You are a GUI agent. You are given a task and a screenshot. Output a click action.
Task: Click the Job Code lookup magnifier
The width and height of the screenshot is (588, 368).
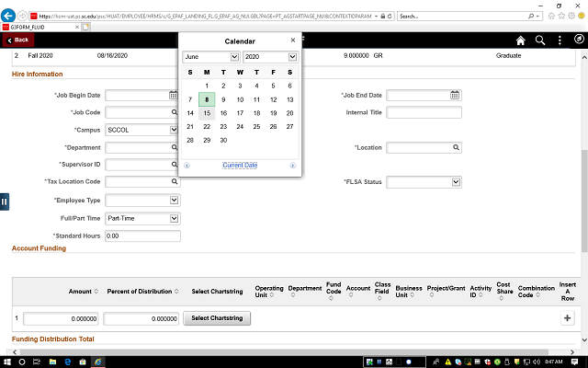click(175, 112)
